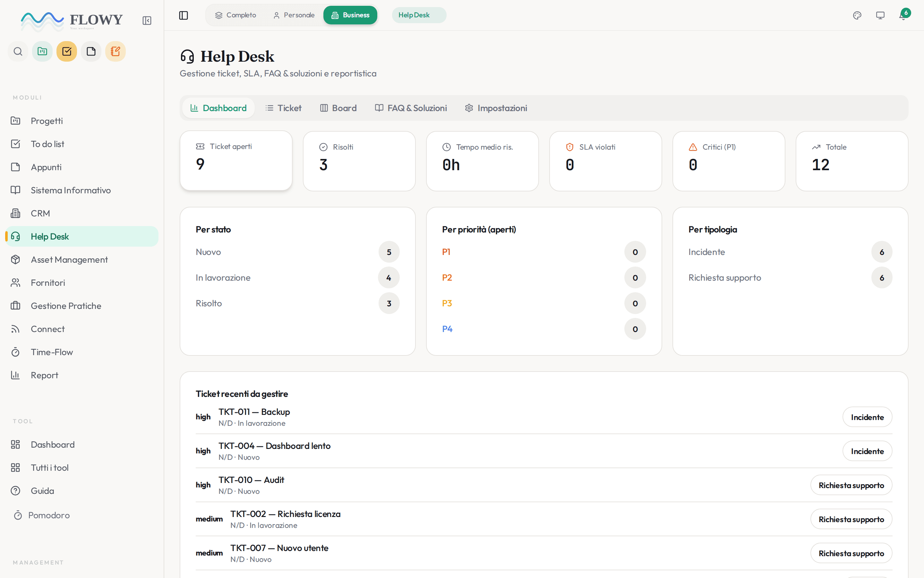The height and width of the screenshot is (578, 924).
Task: Open Report module
Action: pyautogui.click(x=82, y=375)
